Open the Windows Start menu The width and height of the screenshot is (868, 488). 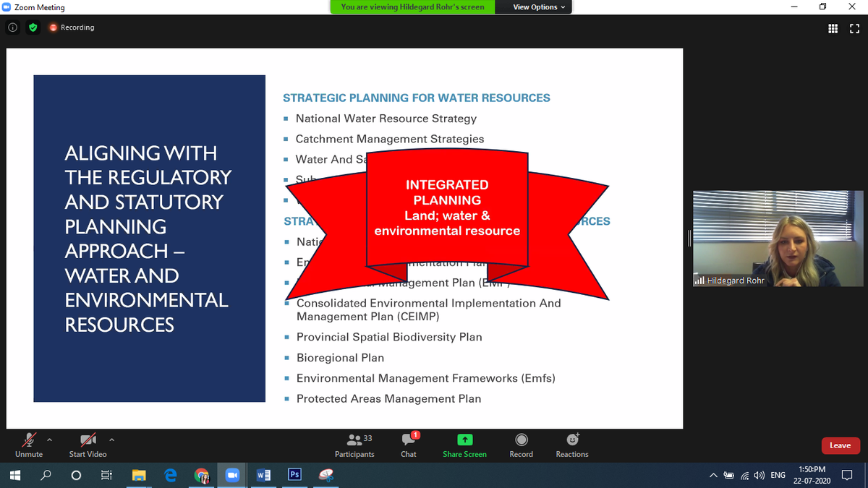(x=14, y=475)
